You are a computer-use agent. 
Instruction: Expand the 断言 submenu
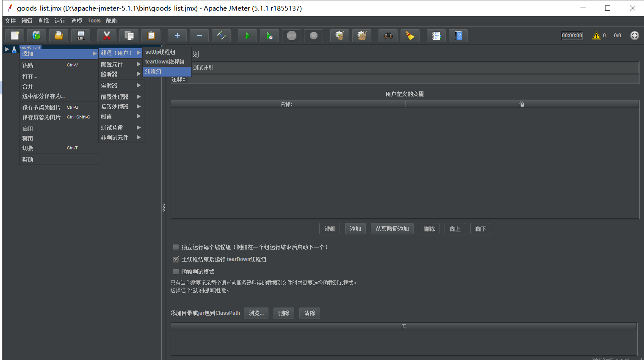[x=121, y=116]
